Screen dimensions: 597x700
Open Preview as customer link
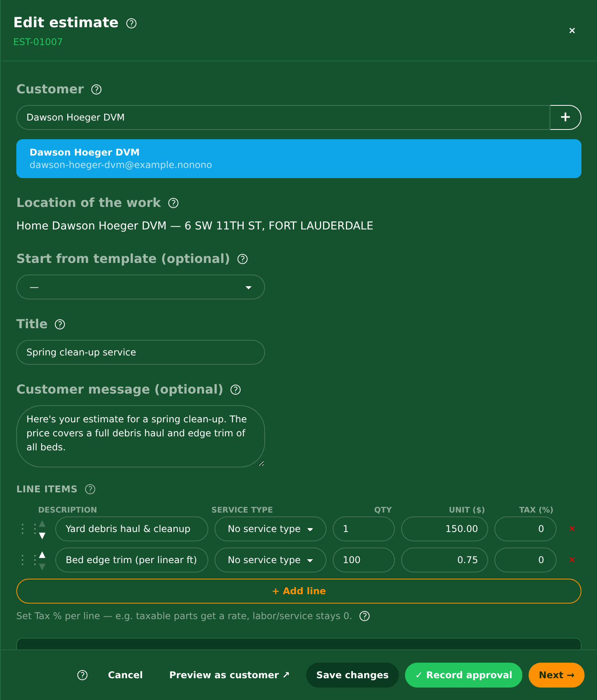coord(229,675)
